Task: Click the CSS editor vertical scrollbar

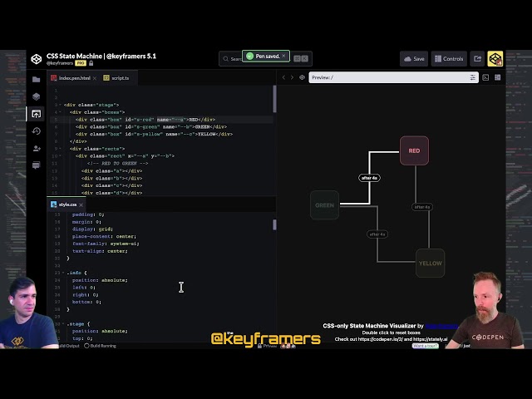Action: click(274, 224)
